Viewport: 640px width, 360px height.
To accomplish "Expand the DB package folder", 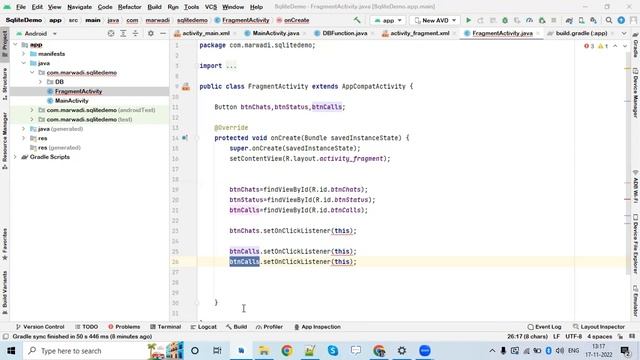I will pos(40,82).
